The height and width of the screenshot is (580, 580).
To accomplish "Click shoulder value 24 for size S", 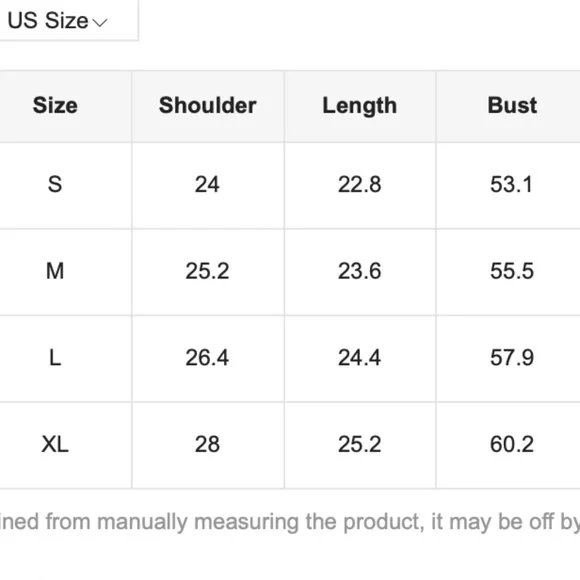I will point(207,184).
